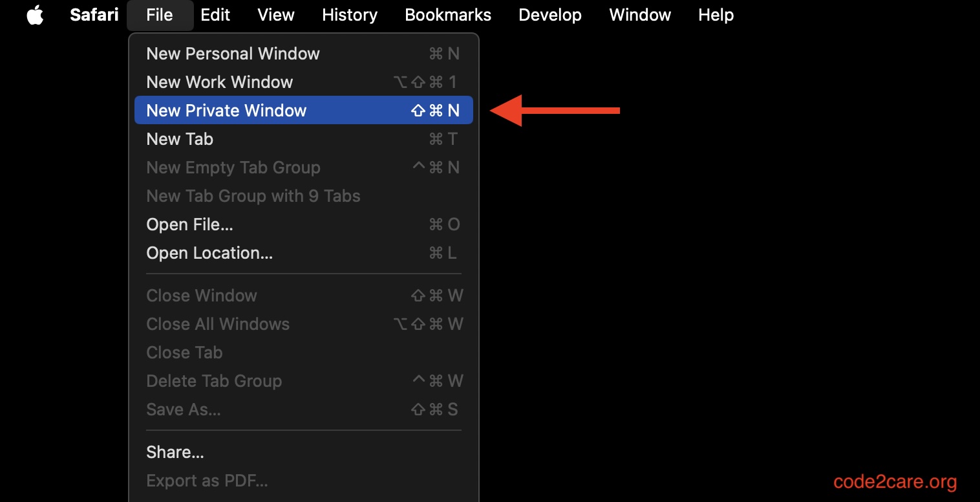Image resolution: width=980 pixels, height=502 pixels.
Task: Open the Bookmarks menu
Action: pos(447,15)
